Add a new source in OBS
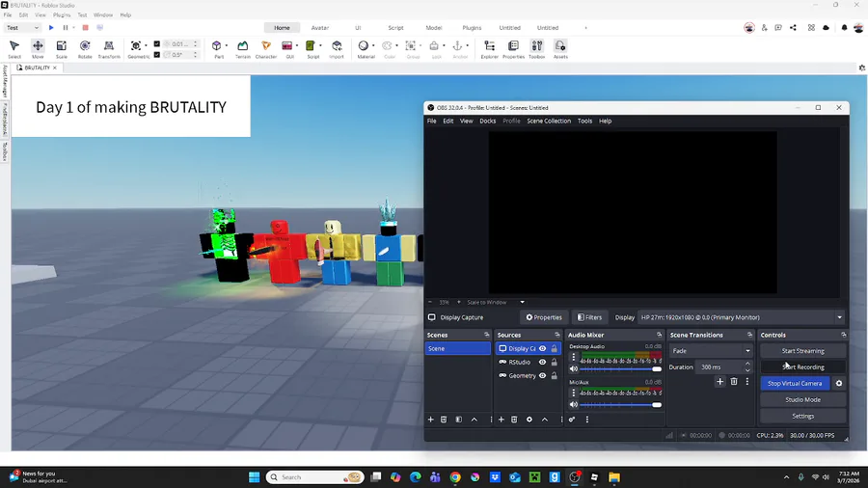The image size is (868, 488). point(501,420)
